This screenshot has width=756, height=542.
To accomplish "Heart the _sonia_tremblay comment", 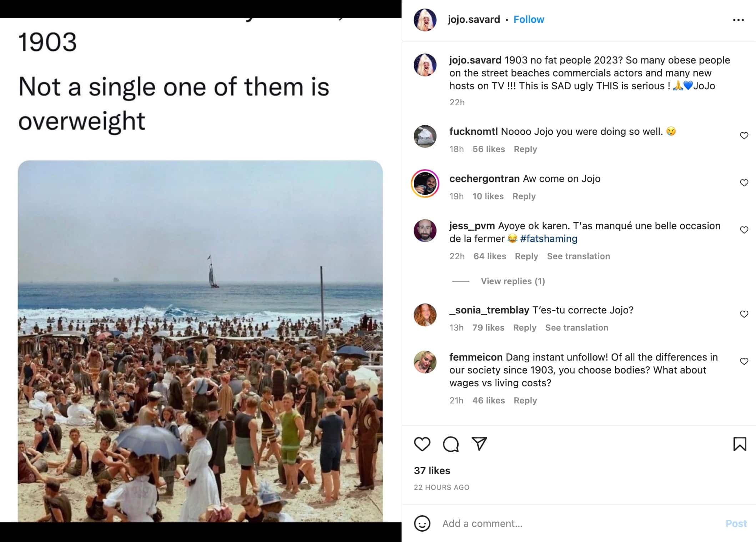I will pos(744,314).
